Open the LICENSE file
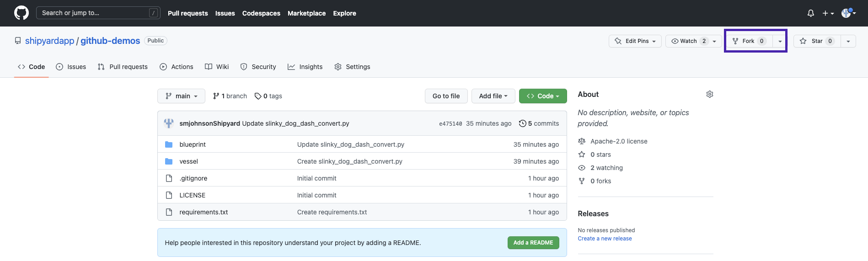This screenshot has width=868, height=261. (193, 195)
